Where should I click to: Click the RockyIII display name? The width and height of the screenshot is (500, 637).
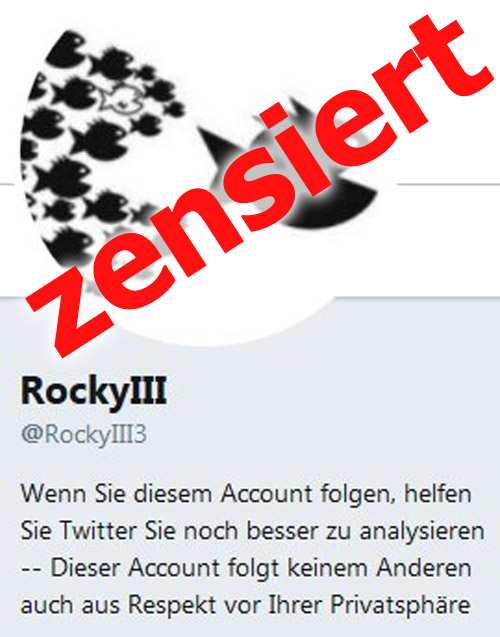[x=94, y=391]
